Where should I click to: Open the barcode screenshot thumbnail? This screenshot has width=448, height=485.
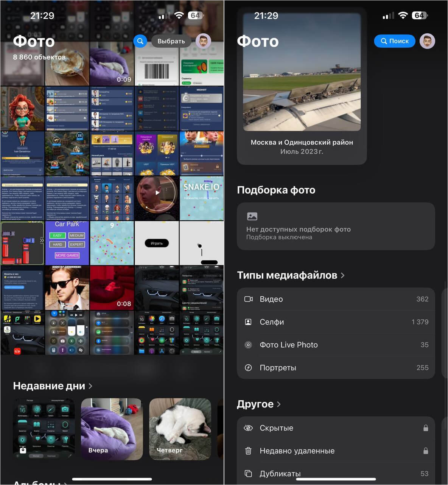pyautogui.click(x=157, y=64)
